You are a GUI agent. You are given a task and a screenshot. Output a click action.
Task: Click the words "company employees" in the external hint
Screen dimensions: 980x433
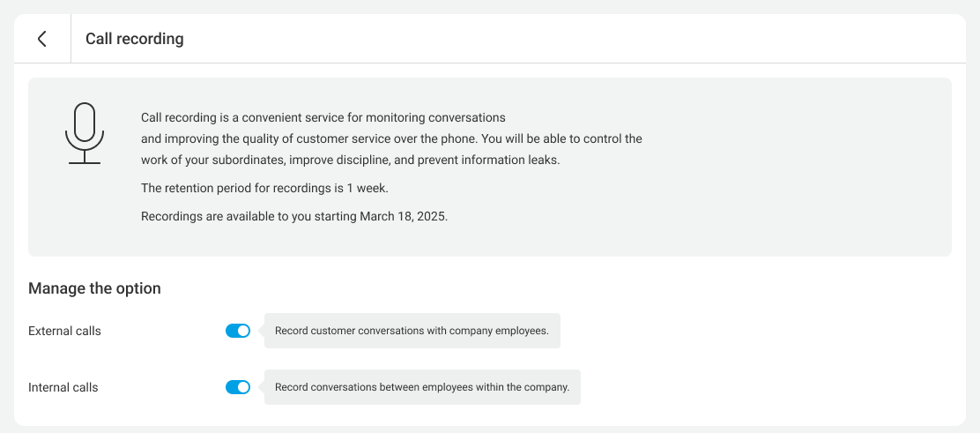pyautogui.click(x=499, y=332)
